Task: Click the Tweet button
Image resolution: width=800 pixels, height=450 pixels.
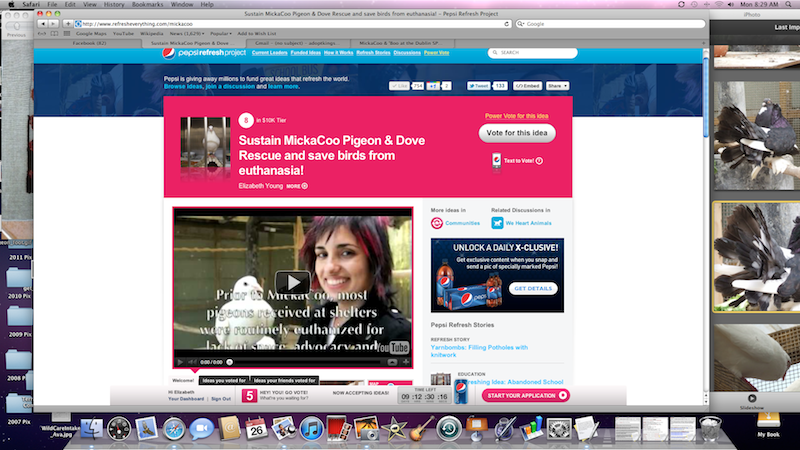Action: [x=477, y=87]
